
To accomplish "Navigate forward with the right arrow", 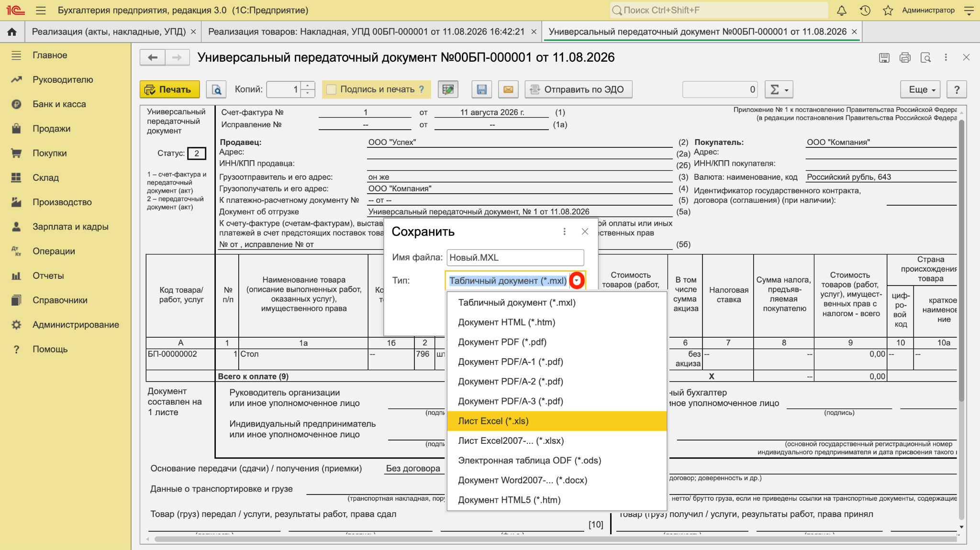I will [x=177, y=57].
